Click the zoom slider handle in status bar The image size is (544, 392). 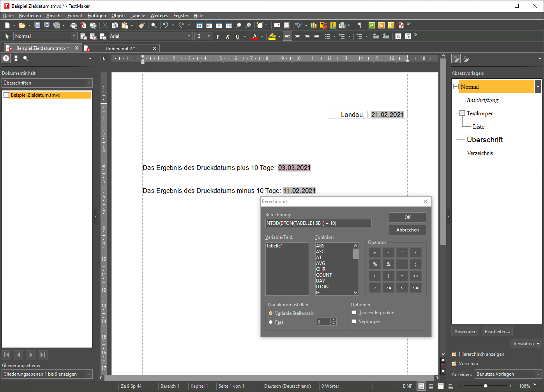pos(485,386)
